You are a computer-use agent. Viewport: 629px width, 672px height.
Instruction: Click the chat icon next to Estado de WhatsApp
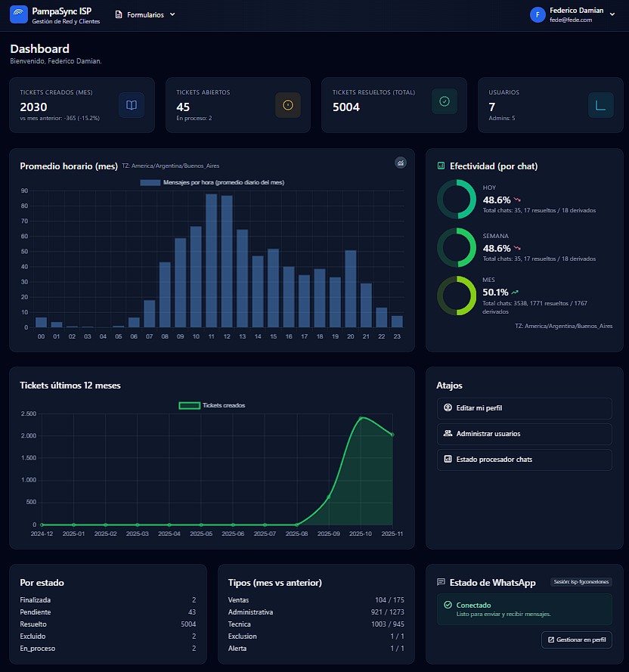[x=442, y=582]
